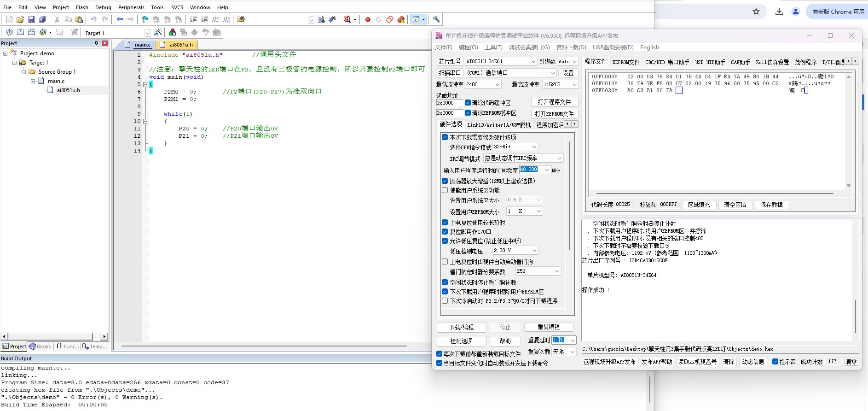Open file using the folder toolbar icon
The height and width of the screenshot is (411, 868).
click(20, 19)
